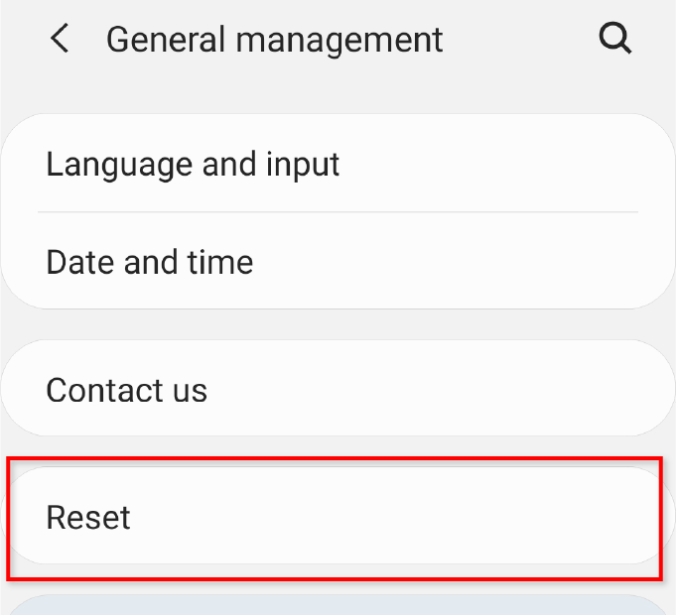Click the Contact us label text
The image size is (677, 616).
point(126,390)
